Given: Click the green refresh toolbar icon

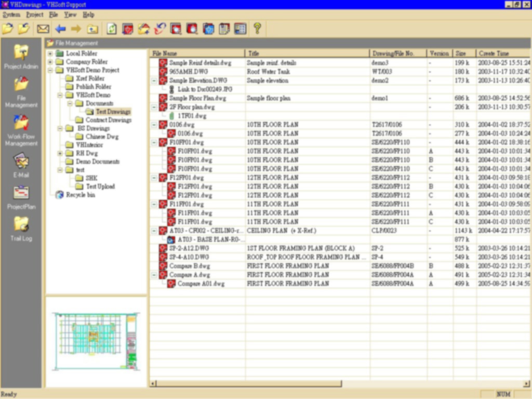Looking at the screenshot, I should click(112, 29).
